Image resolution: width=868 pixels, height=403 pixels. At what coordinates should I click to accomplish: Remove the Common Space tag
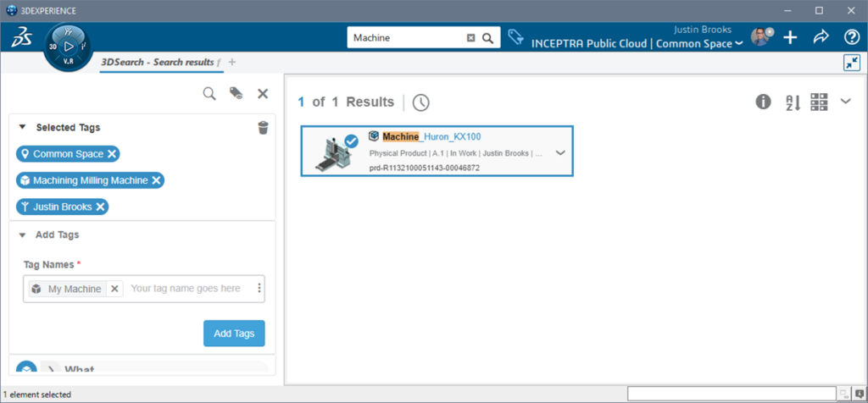[x=113, y=154]
